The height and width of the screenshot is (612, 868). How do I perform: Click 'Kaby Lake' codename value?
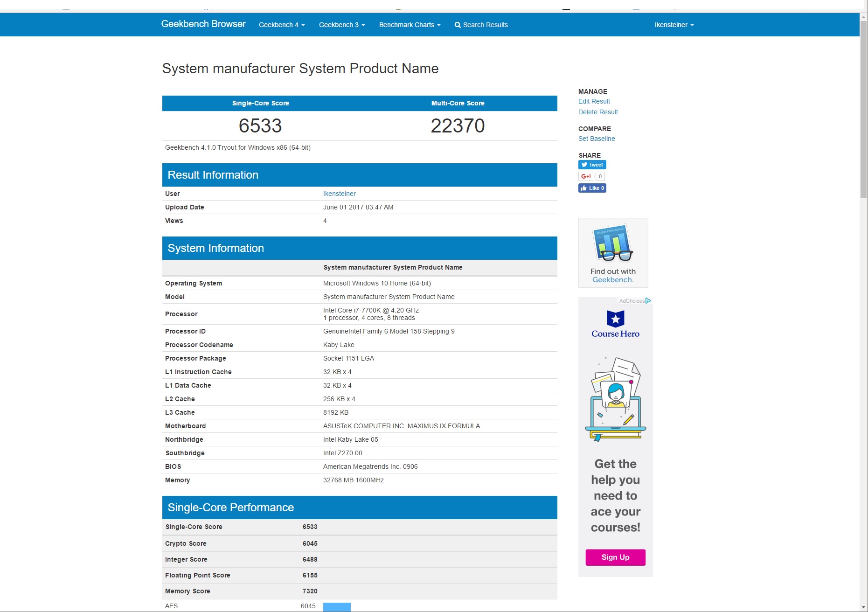click(x=339, y=345)
